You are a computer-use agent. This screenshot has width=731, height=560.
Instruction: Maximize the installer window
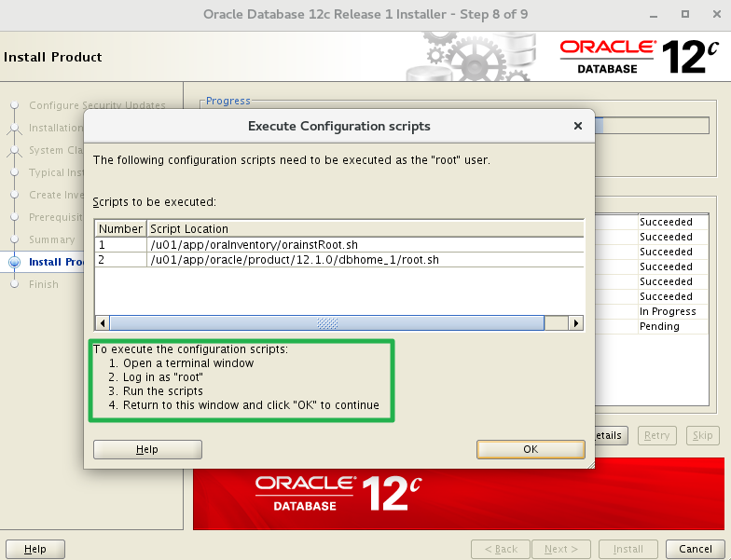pos(684,14)
